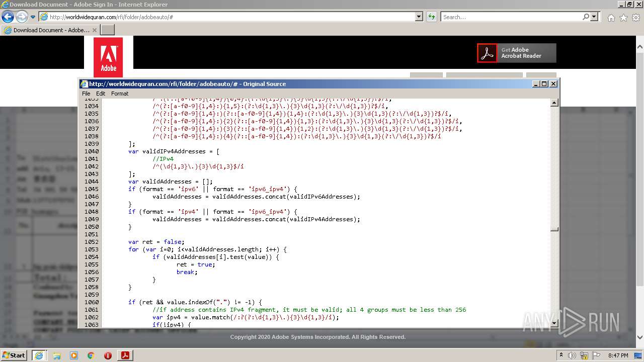Open the IE Tools gear icon

(635, 17)
